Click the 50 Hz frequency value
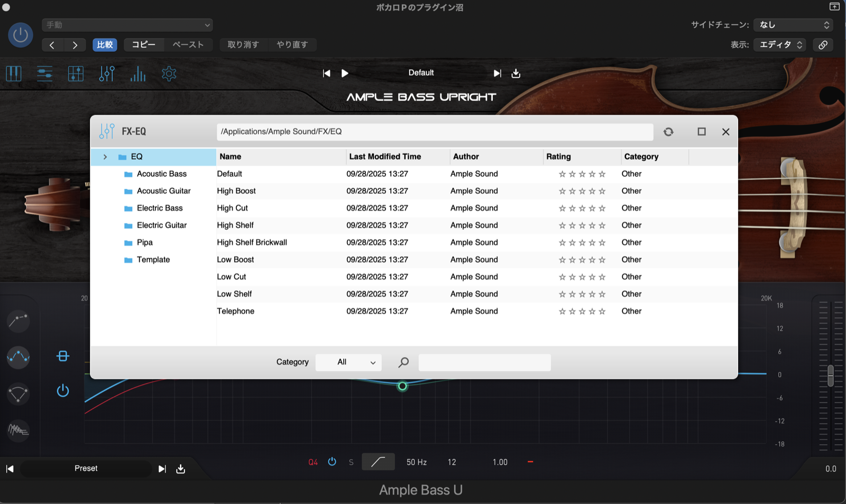846x504 pixels. click(x=417, y=462)
